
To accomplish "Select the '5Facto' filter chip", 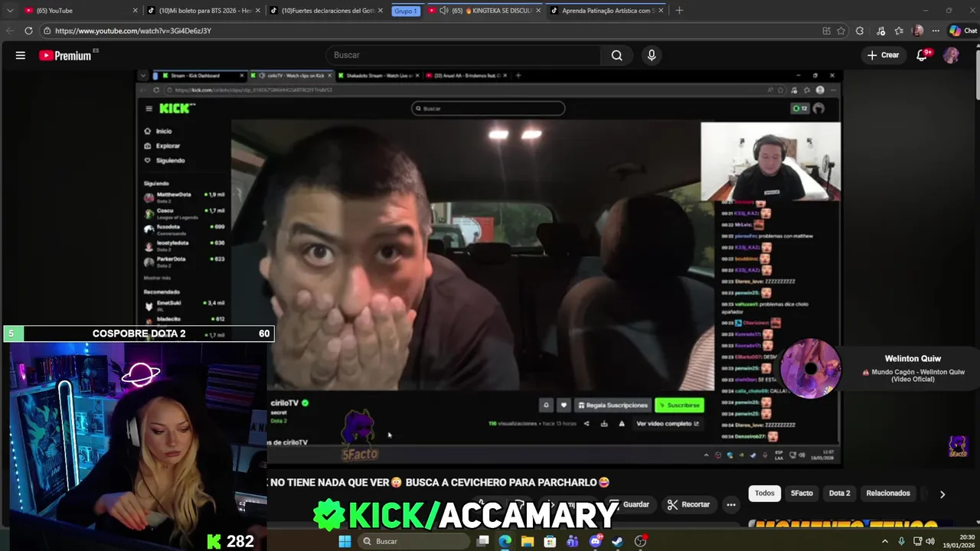I will [x=802, y=494].
